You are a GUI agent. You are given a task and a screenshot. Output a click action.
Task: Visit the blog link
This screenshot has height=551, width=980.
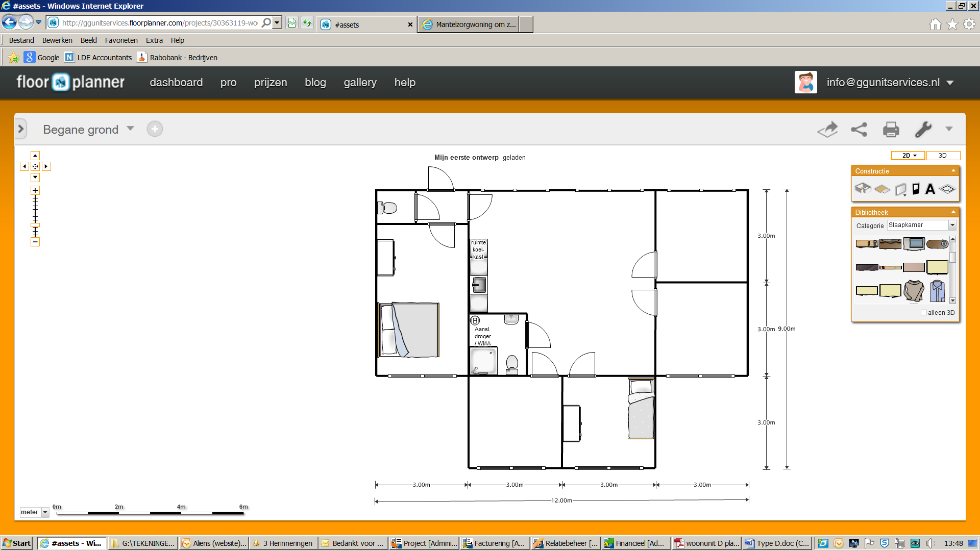(x=315, y=83)
